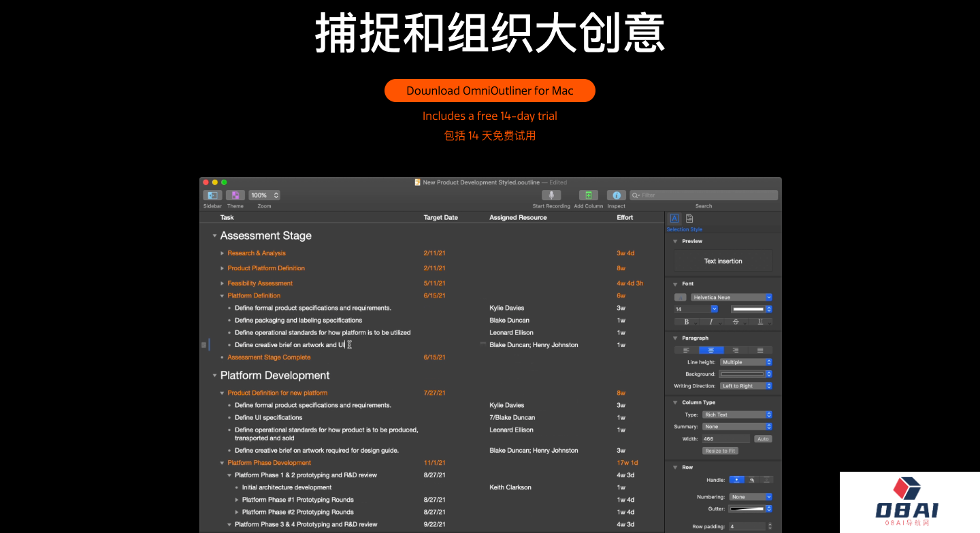Switch to the document inspector icon
Image resolution: width=980 pixels, height=533 pixels.
coord(689,218)
